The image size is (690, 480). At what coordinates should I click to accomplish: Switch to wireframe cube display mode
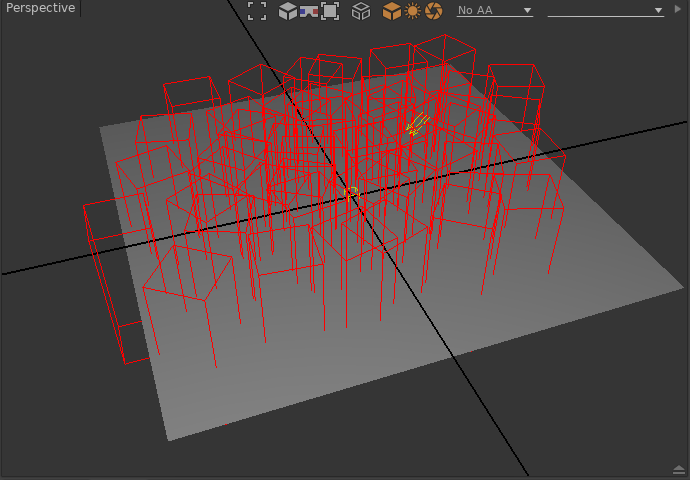[361, 11]
